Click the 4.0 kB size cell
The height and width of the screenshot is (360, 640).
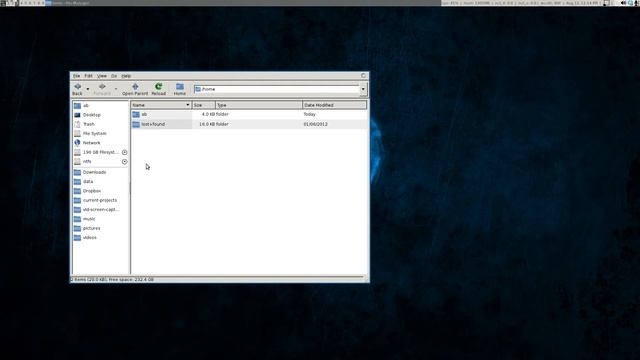(x=208, y=114)
